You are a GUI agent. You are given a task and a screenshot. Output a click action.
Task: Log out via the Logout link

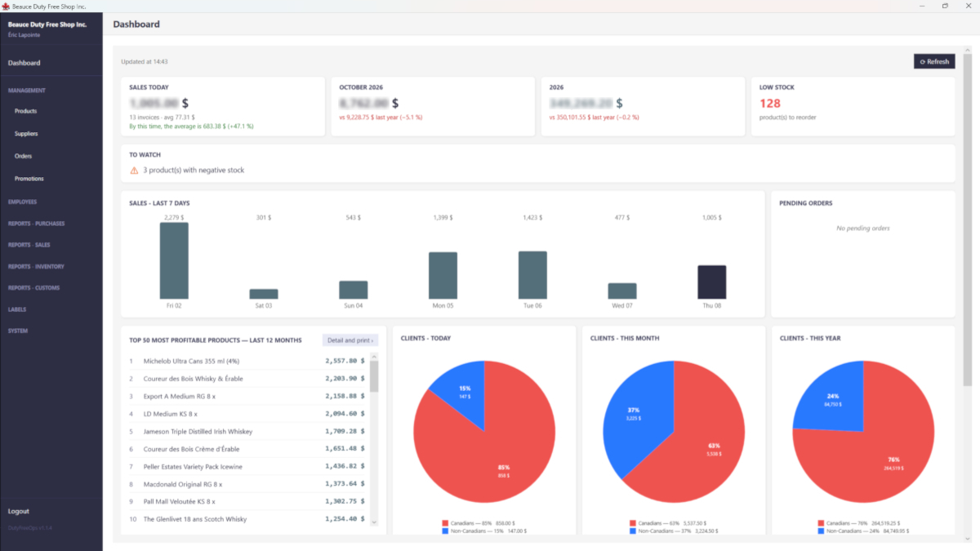click(19, 511)
